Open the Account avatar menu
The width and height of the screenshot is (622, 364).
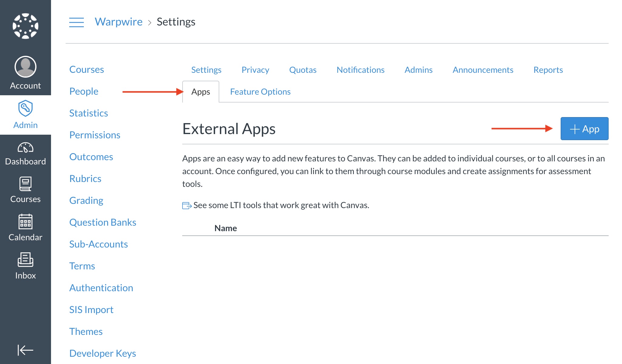(x=26, y=67)
